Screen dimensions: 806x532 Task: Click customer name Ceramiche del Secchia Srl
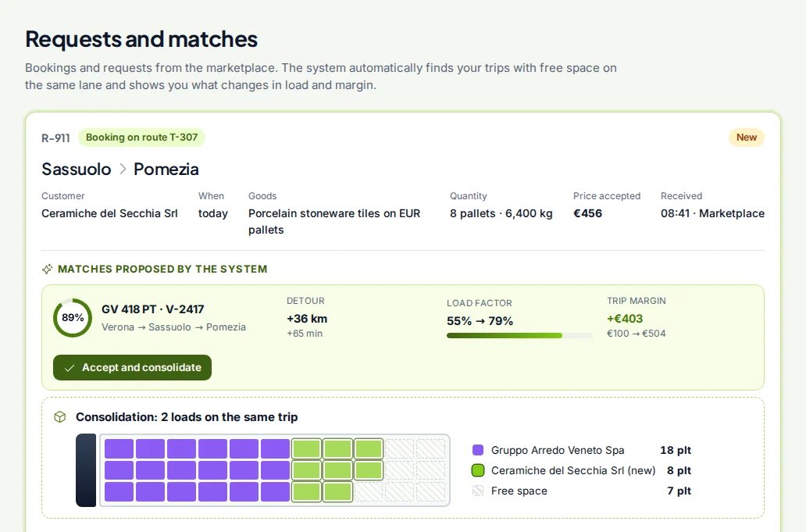coord(109,213)
